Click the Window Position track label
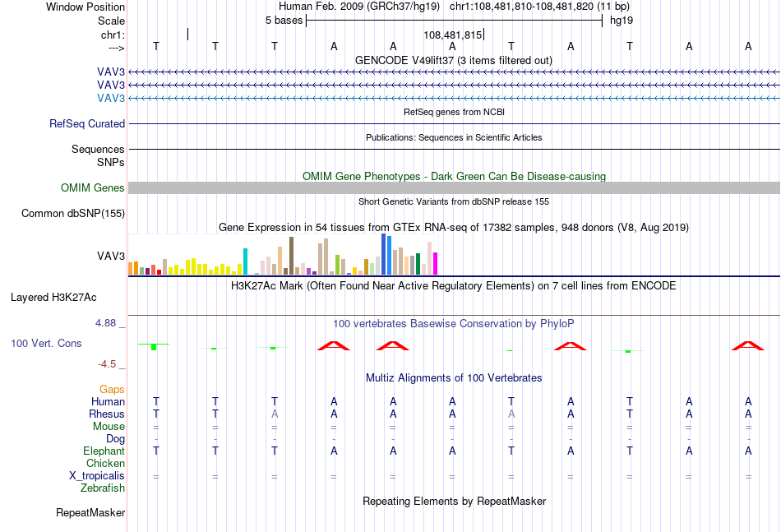This screenshot has height=532, width=781. point(85,7)
